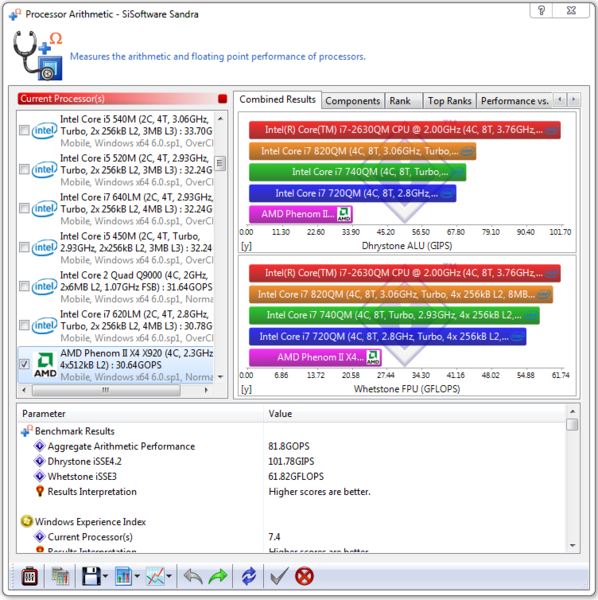Click the red Current Processor(s) color square
The height and width of the screenshot is (600, 598).
pos(222,99)
